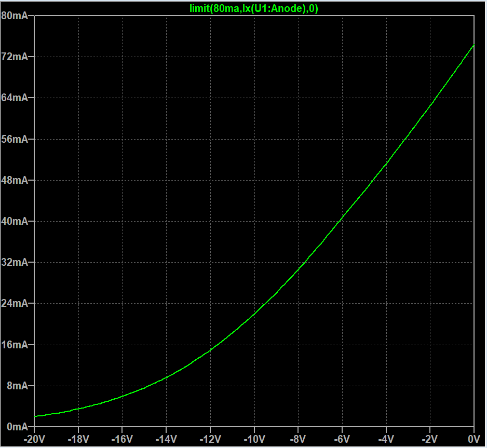Click the 0V horizontal axis label
Image resolution: width=487 pixels, height=448 pixels.
pyautogui.click(x=474, y=439)
